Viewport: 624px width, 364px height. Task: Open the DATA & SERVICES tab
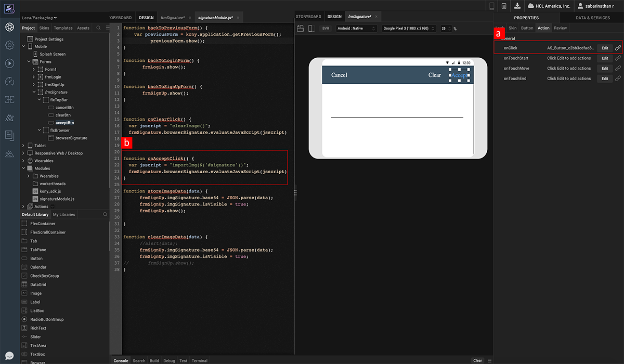pos(593,18)
